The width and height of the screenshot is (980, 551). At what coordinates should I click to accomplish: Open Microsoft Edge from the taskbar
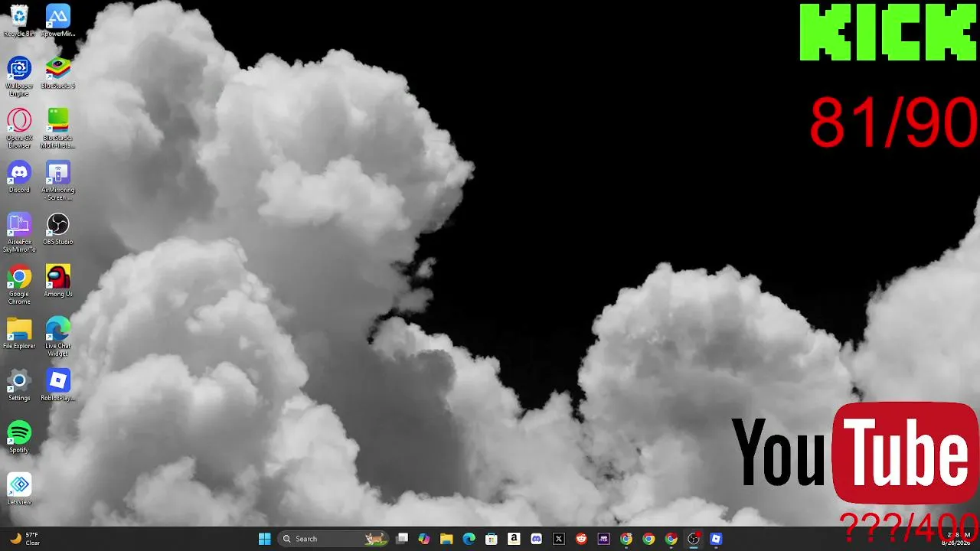click(x=469, y=539)
